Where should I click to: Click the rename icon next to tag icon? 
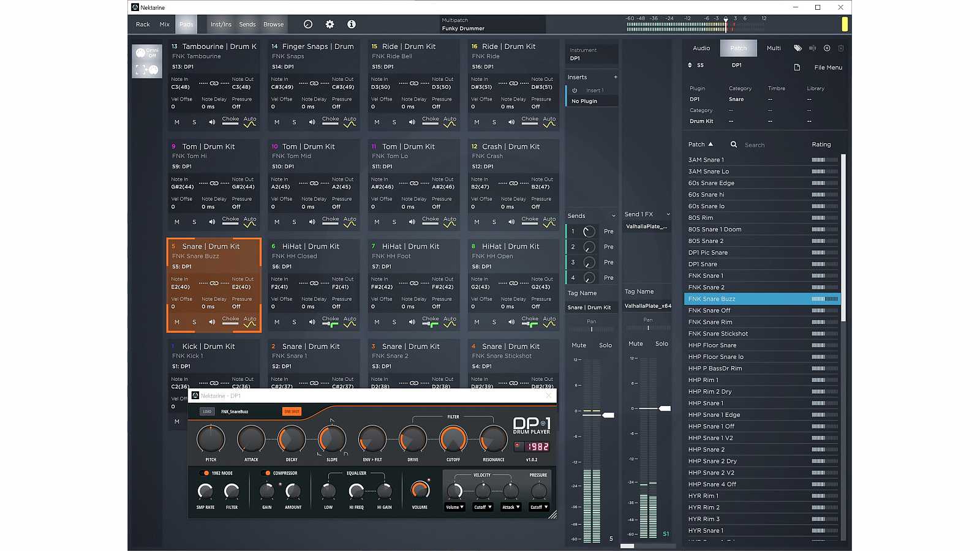(x=812, y=48)
